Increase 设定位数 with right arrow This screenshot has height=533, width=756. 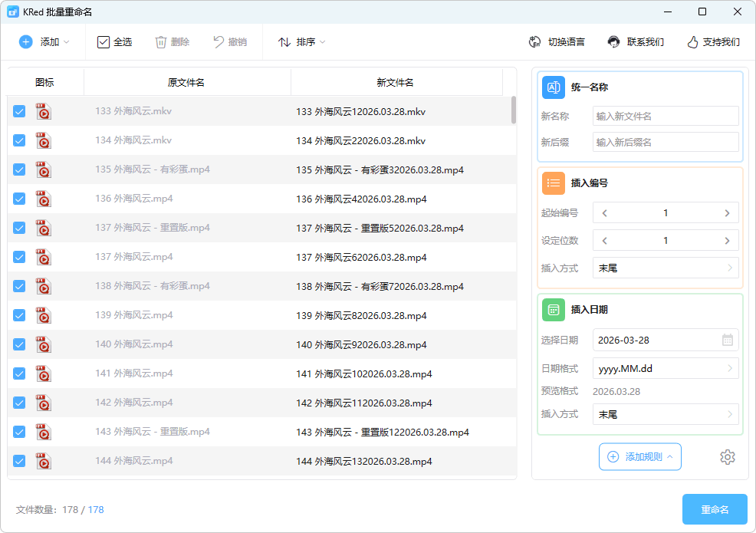click(x=727, y=241)
